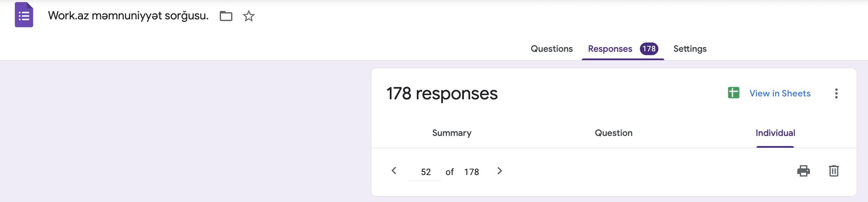Open the Google Forms home icon
Image resolution: width=868 pixels, height=202 pixels.
pos(24,15)
